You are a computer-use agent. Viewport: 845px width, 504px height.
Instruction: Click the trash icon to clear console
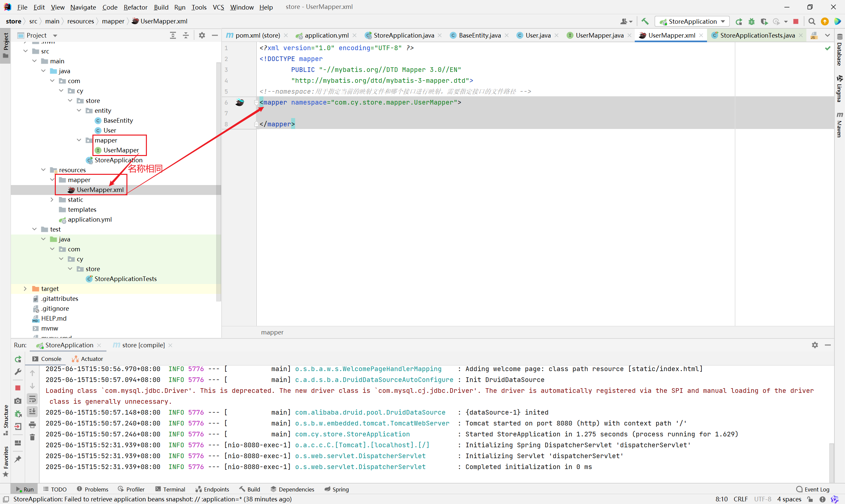tap(32, 437)
